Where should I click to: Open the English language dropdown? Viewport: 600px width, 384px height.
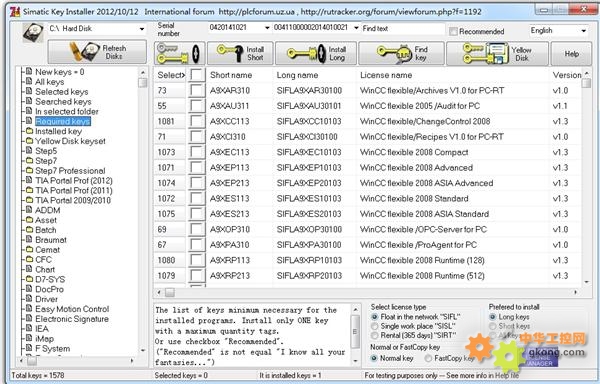pos(584,31)
